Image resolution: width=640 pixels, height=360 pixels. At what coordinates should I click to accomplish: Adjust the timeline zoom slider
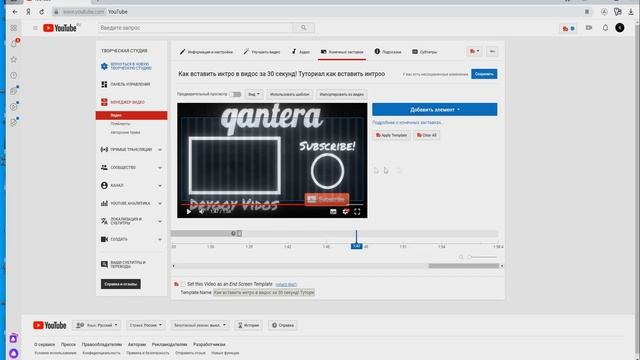coord(482,257)
